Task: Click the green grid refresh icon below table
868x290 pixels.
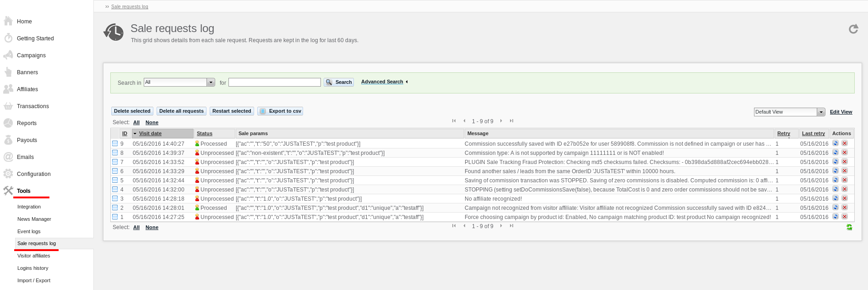Action: 849,227
